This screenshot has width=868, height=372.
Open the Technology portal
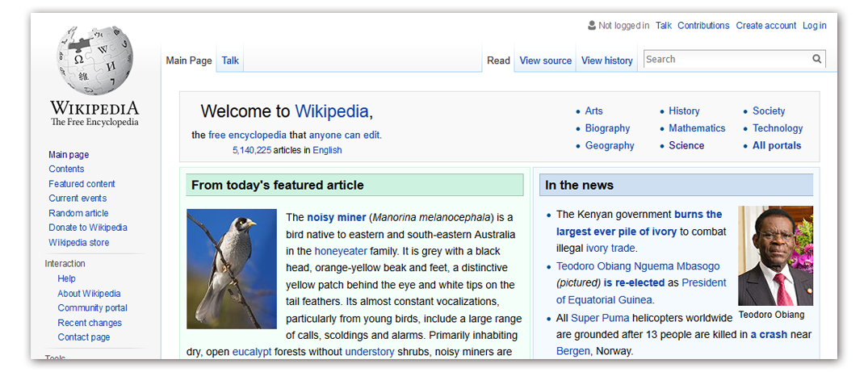point(778,127)
